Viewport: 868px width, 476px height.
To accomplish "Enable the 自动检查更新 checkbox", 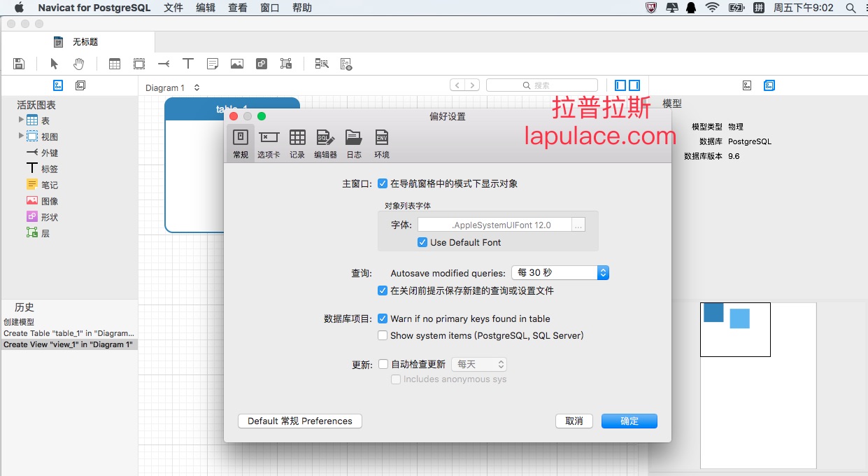I will pyautogui.click(x=383, y=364).
